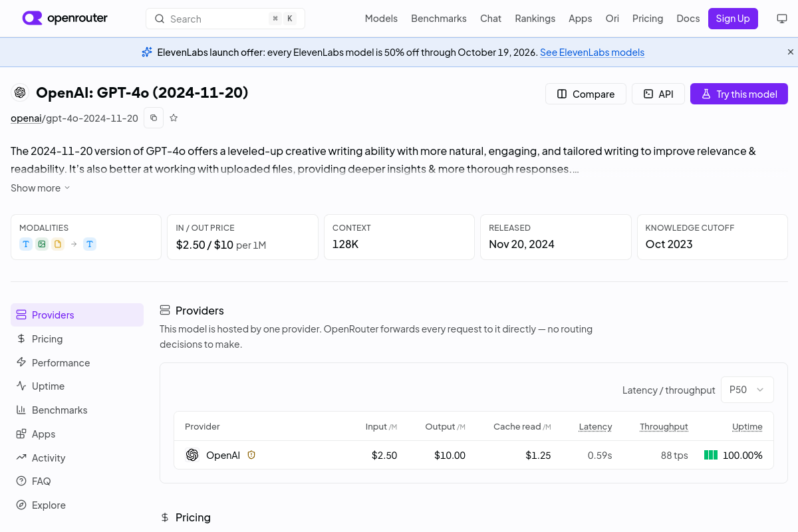The width and height of the screenshot is (798, 532).
Task: Follow the See ElevenLabs models link
Action: pos(592,52)
